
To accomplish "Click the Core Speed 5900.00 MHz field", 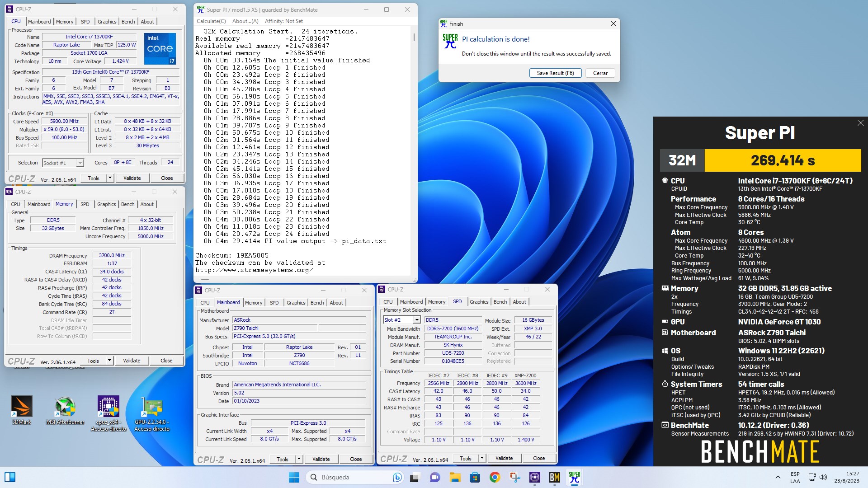I will click(64, 122).
